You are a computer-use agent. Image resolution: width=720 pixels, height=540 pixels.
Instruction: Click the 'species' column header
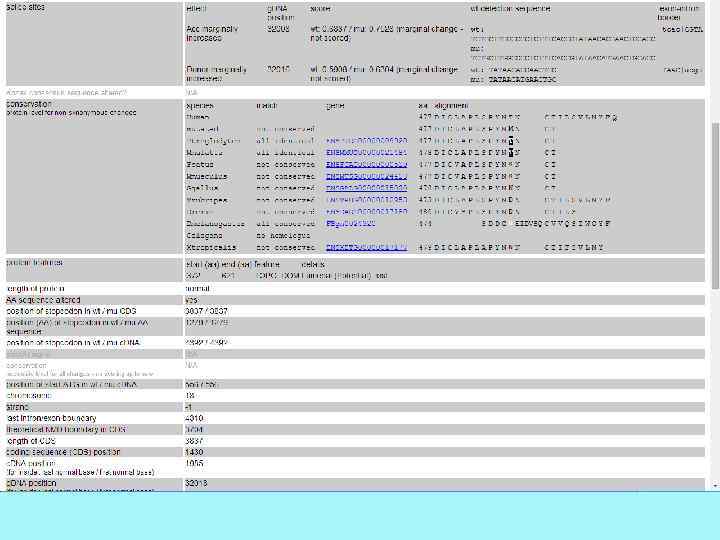(x=199, y=106)
